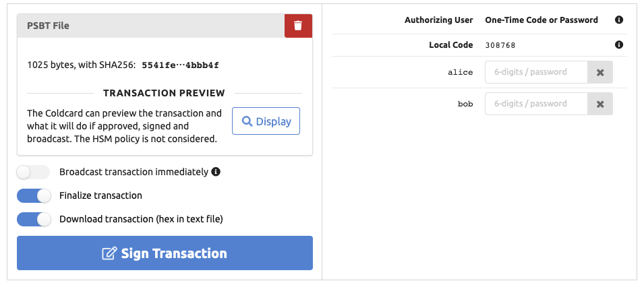Image resolution: width=644 pixels, height=285 pixels.
Task: Click the TRANSACTION PREVIEW heading
Action: 164,93
